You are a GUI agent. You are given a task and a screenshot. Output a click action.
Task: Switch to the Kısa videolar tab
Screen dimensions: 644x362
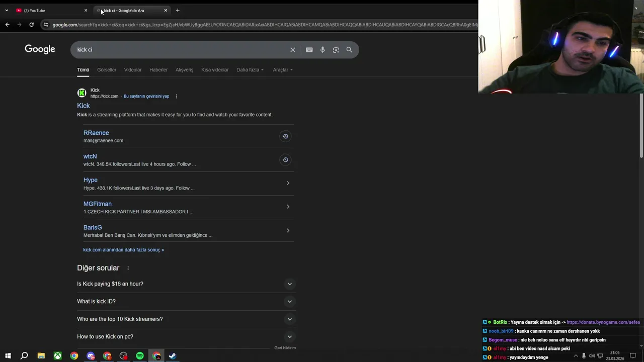(215, 70)
